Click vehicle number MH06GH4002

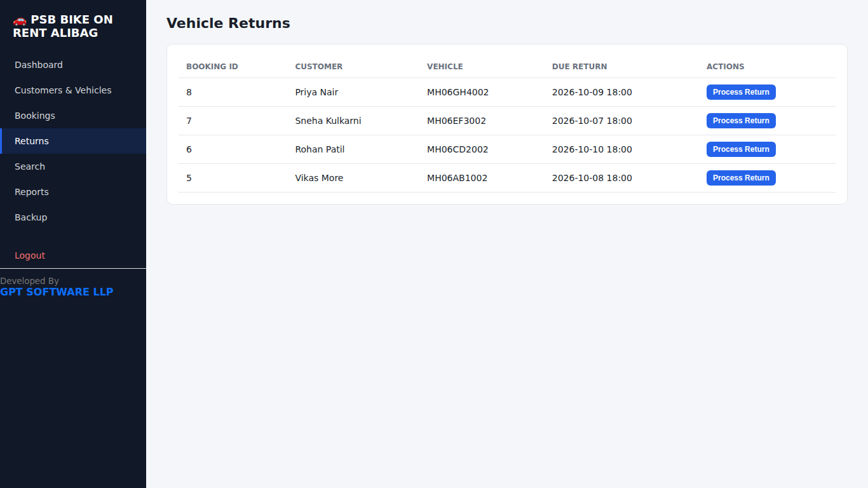(458, 92)
